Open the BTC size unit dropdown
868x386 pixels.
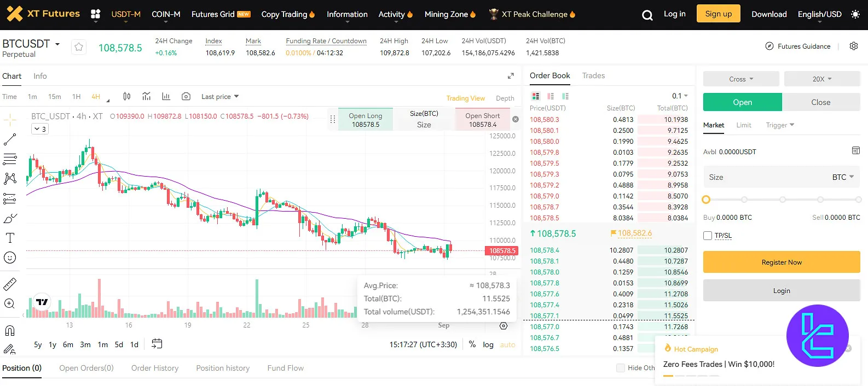[843, 177]
